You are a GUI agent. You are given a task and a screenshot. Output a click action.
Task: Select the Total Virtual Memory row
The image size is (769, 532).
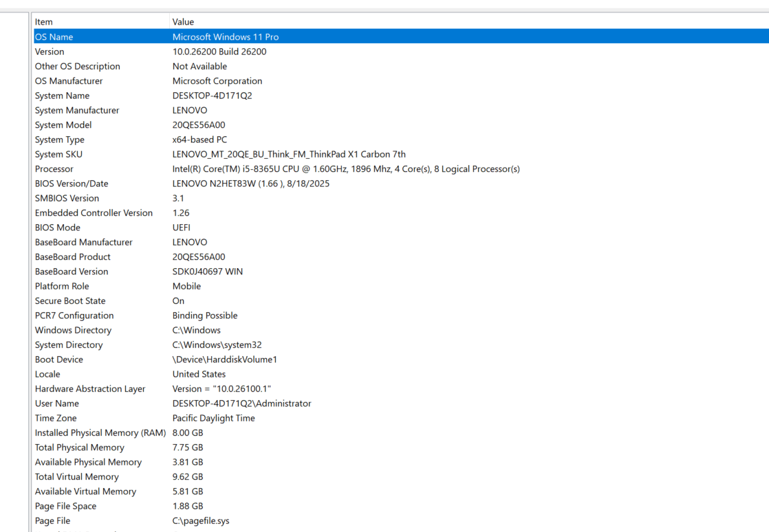[401, 478]
